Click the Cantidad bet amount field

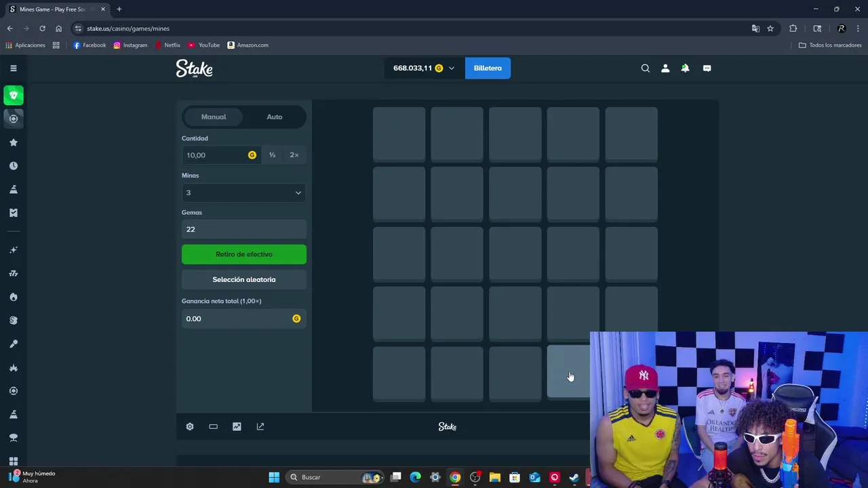coord(221,155)
